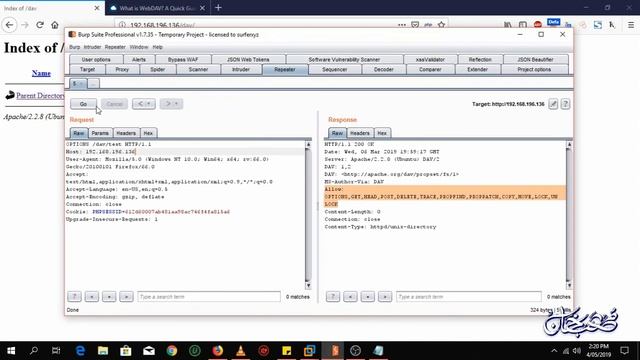The width and height of the screenshot is (640, 360).
Task: Open Firefox hamburger menu
Action: tap(631, 25)
